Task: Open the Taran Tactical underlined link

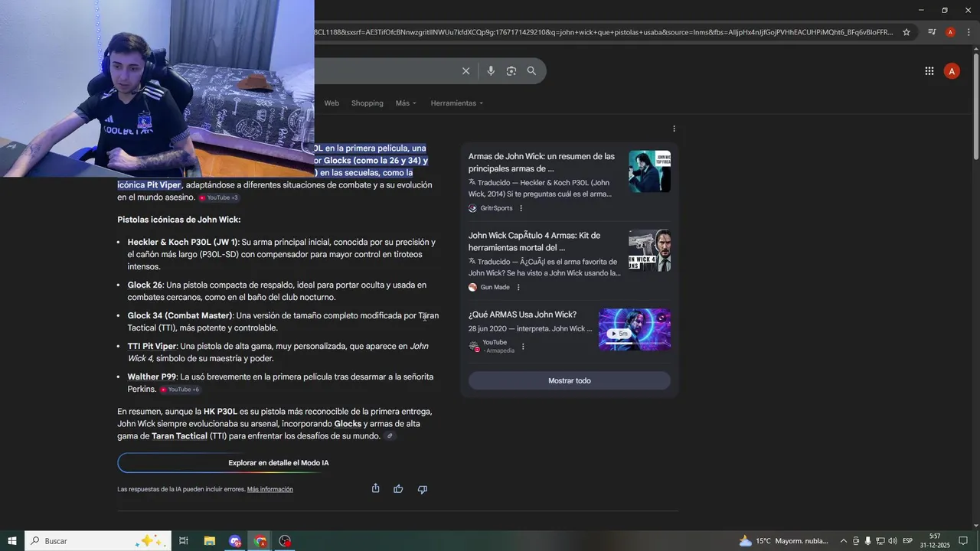Action: click(x=179, y=436)
